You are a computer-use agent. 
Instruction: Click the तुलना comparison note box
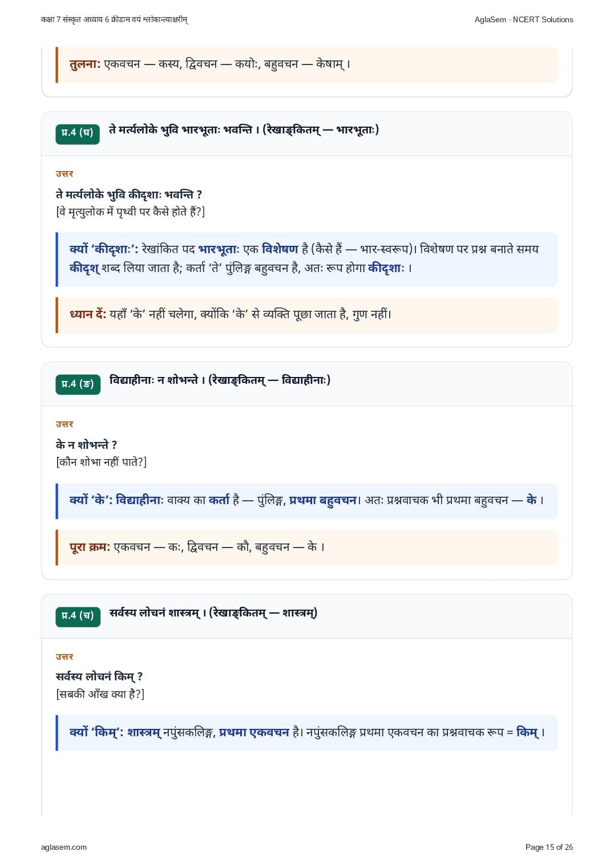tap(306, 64)
